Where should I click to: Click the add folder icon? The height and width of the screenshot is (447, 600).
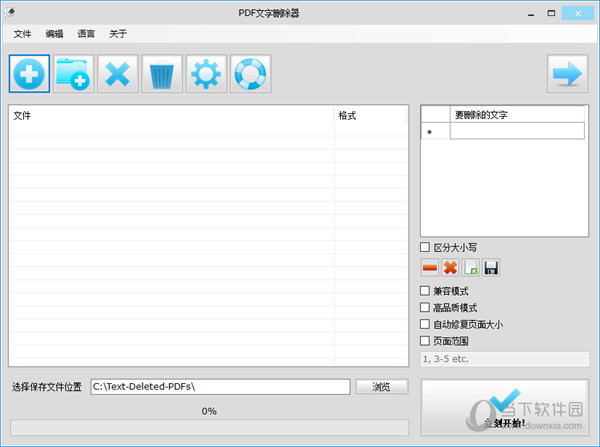point(73,73)
